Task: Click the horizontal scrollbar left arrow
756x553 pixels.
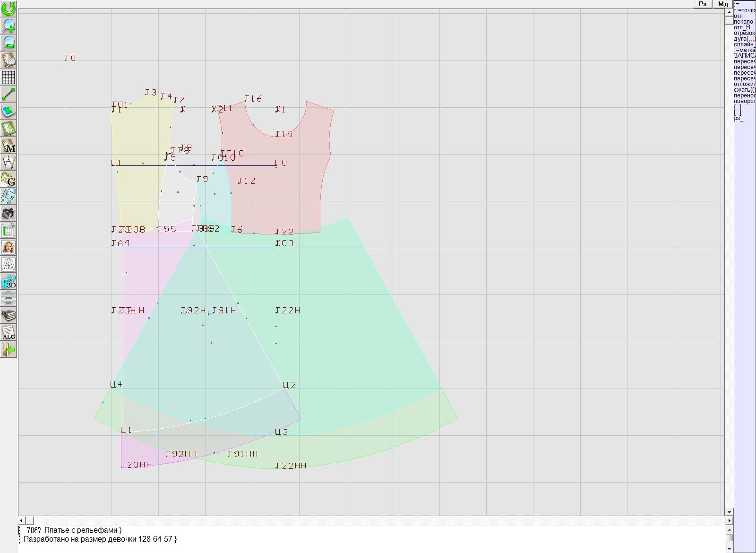Action: tap(22, 520)
